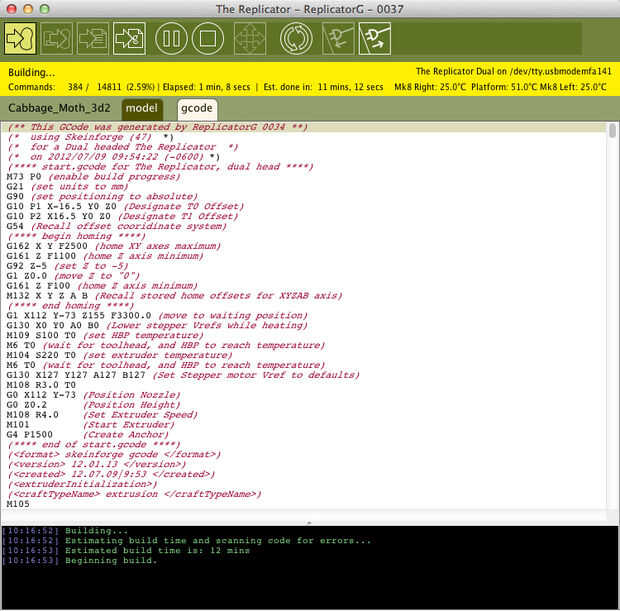
Task: Click the green zoom window button
Action: point(44,9)
